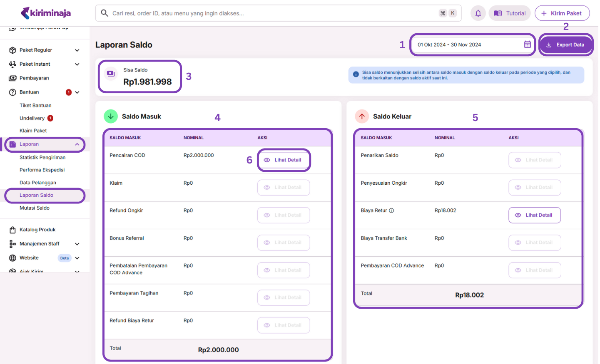
Task: Click Lihat Detail for Penyesuaian Ongkir
Action: (x=535, y=188)
